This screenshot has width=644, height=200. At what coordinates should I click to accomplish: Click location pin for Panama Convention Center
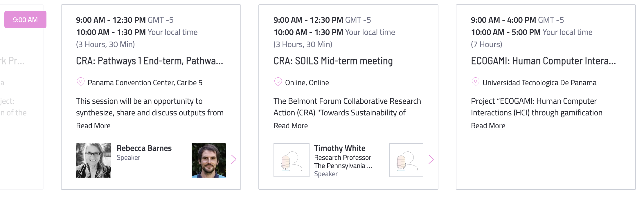80,82
